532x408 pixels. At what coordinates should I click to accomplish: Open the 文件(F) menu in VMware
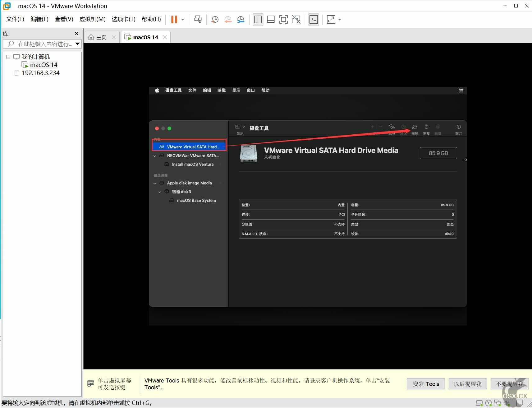click(x=15, y=19)
